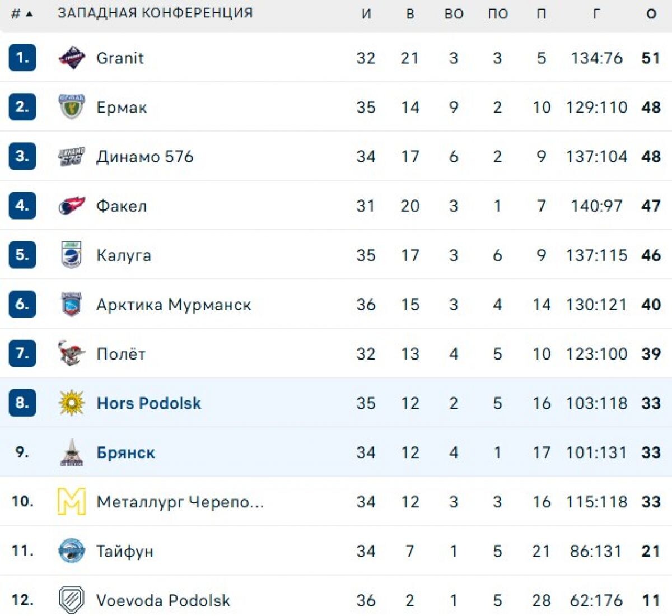Viewport: 672px width, 616px height.
Task: Click the Voevoda Podolsk shield logo
Action: (72, 600)
